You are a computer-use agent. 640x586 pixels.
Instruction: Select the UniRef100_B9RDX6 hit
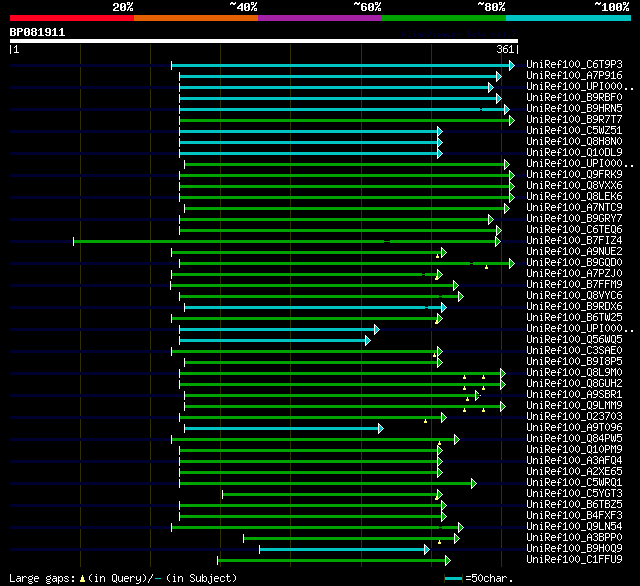click(574, 307)
